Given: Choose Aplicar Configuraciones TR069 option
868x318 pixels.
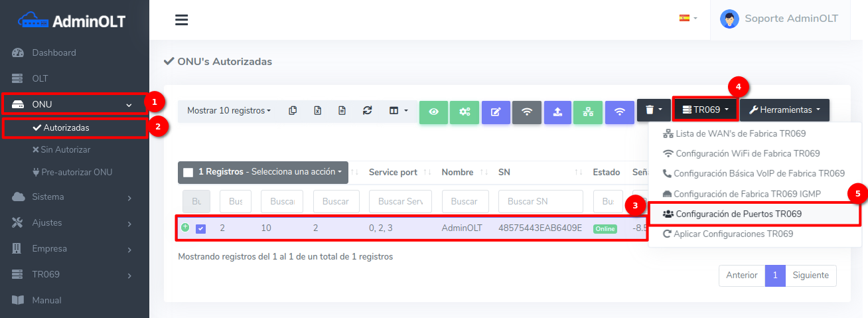Looking at the screenshot, I should tap(733, 234).
